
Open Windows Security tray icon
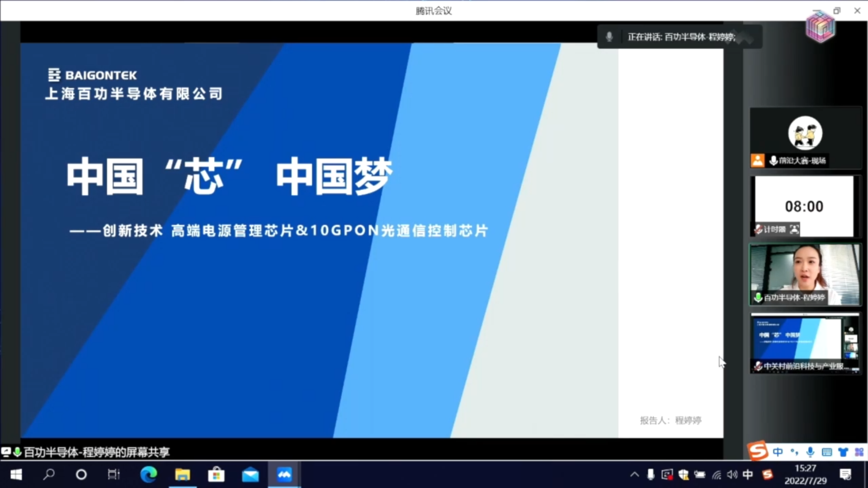684,474
